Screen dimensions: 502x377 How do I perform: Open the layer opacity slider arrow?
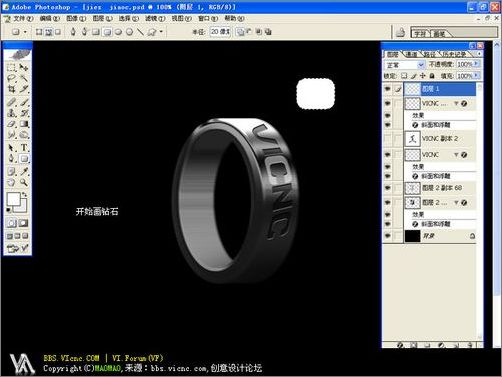(x=476, y=64)
